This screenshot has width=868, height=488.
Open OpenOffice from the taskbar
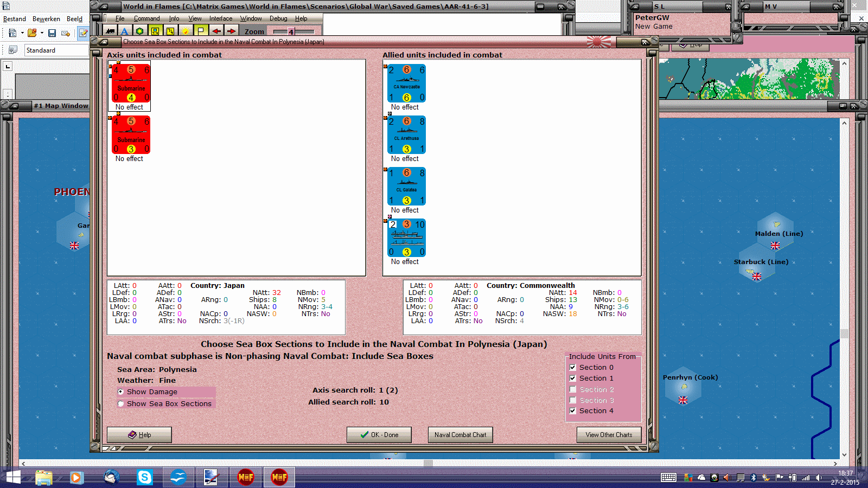click(x=178, y=477)
